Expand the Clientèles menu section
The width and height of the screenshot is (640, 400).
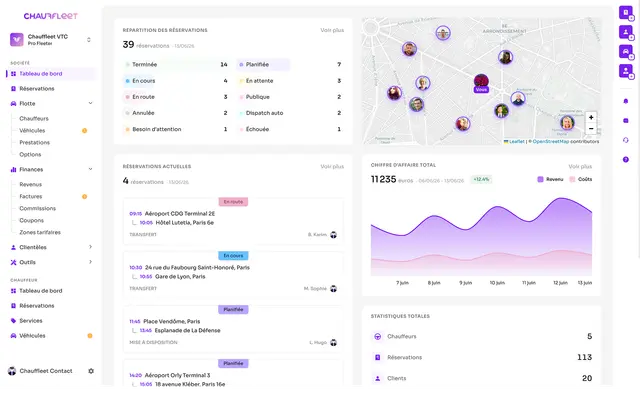[x=91, y=247]
